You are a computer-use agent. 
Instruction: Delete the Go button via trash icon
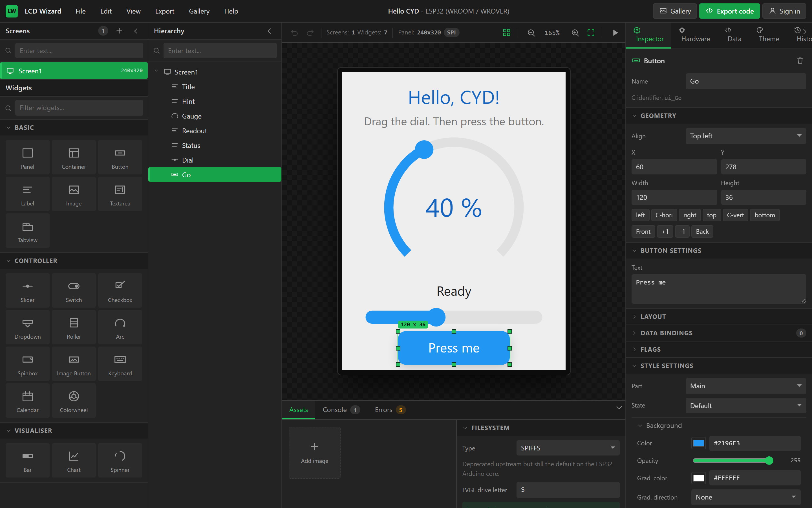click(800, 61)
